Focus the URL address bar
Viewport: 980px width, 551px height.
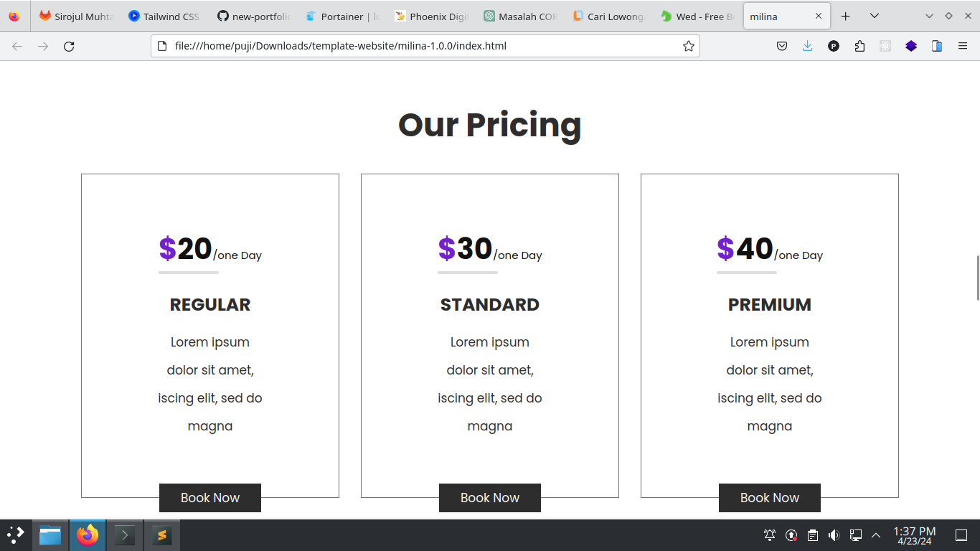(x=425, y=46)
